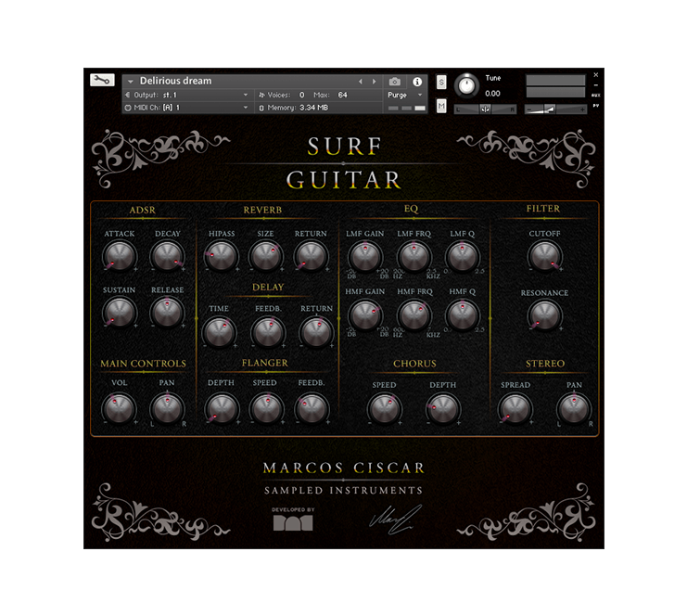This screenshot has width=687, height=616.
Task: Click the Reverb Return knob
Action: (311, 256)
